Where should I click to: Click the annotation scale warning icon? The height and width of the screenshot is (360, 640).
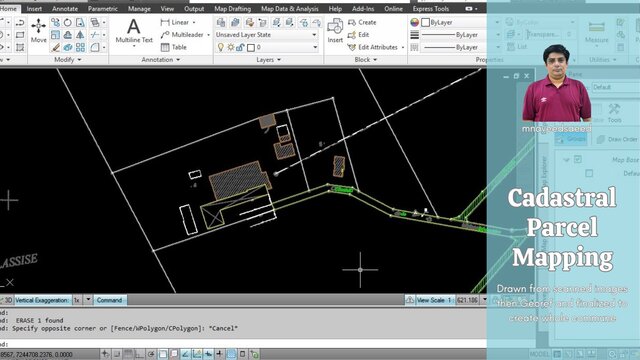[409, 300]
